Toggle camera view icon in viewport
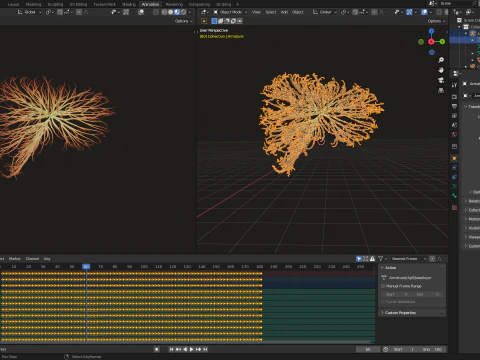This screenshot has height=360, width=480. tap(441, 80)
